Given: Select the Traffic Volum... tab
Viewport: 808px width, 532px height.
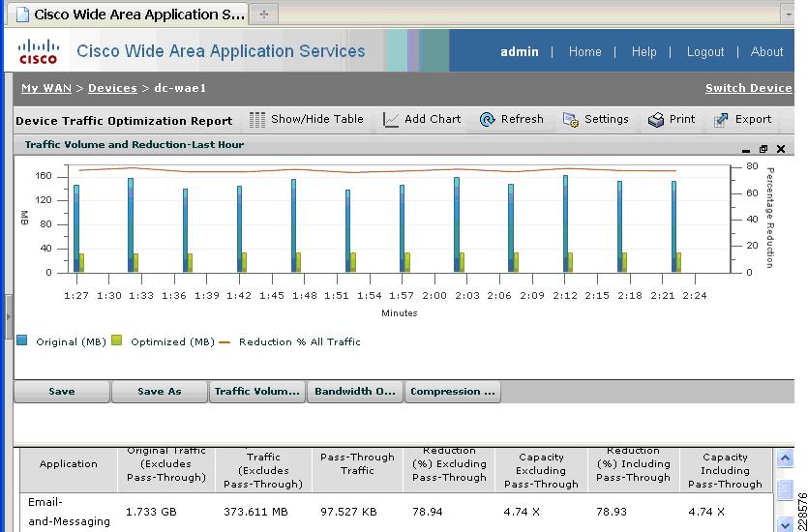Looking at the screenshot, I should [257, 392].
